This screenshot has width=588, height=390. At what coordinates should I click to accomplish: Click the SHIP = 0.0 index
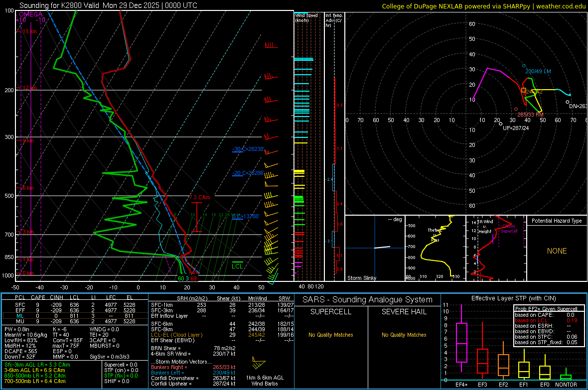[117, 381]
